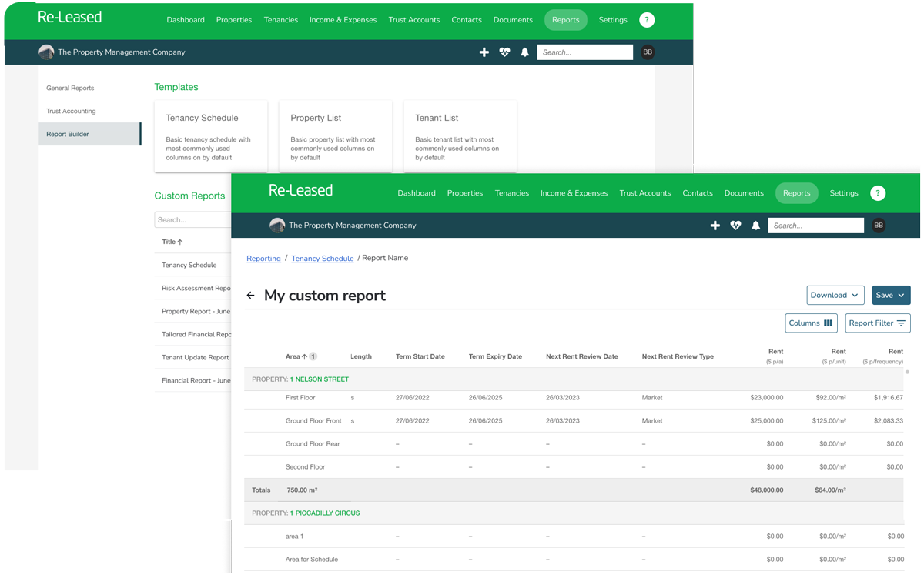Open Trust Accounts in the front window
The image size is (924, 575).
point(645,193)
